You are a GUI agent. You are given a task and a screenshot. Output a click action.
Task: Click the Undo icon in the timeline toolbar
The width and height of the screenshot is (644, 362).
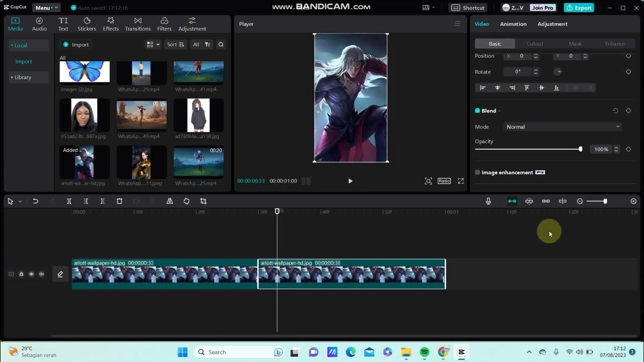[x=35, y=201]
